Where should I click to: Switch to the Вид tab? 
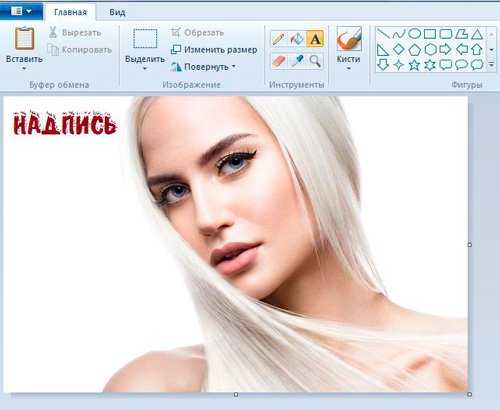117,12
